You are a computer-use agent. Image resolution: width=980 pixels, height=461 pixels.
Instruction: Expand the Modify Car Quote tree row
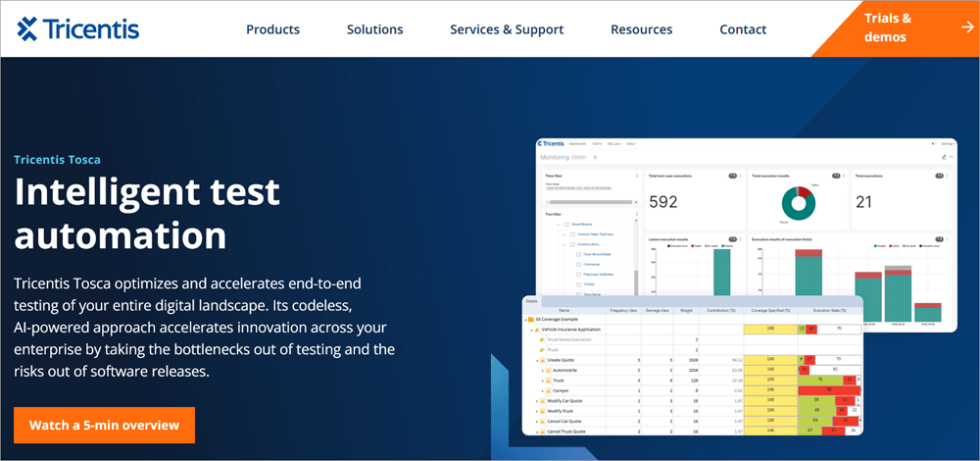pyautogui.click(x=535, y=400)
